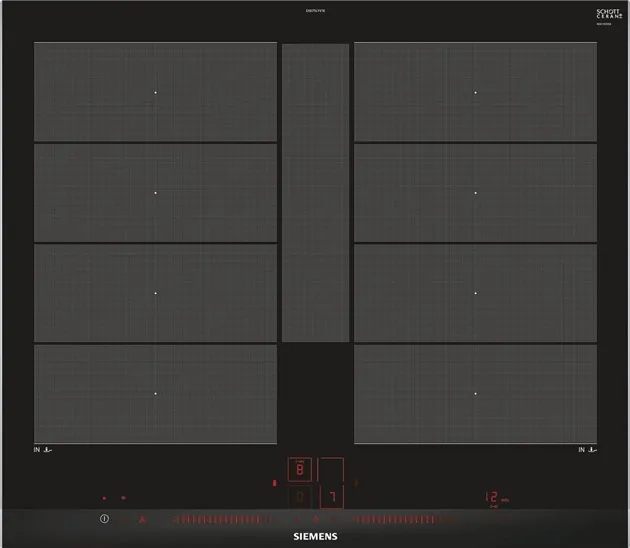
Task: Tap the right IN induction symbol
Action: point(587,451)
